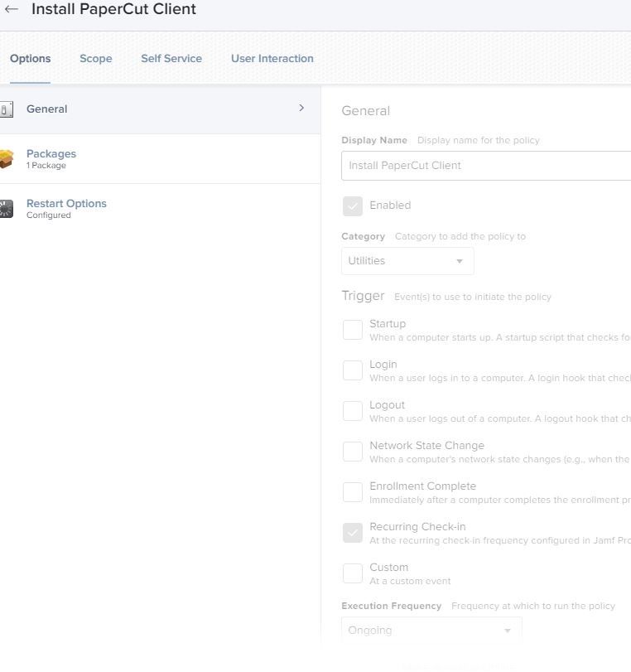631x672 pixels.
Task: Go back using the left arrow icon
Action: [12, 8]
